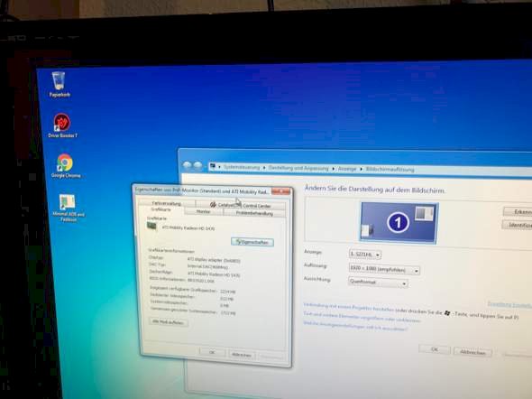Click the address bar control panel icon
532x399 pixels.
pos(213,166)
